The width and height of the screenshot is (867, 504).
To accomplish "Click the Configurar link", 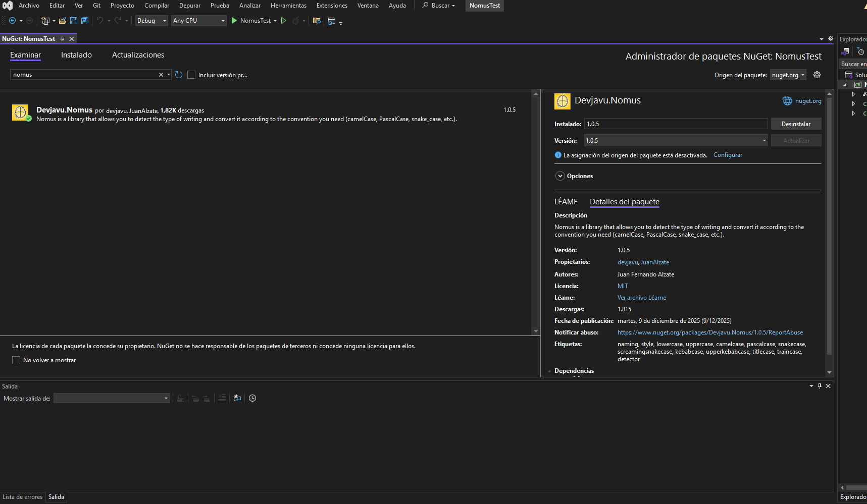I will [x=728, y=155].
